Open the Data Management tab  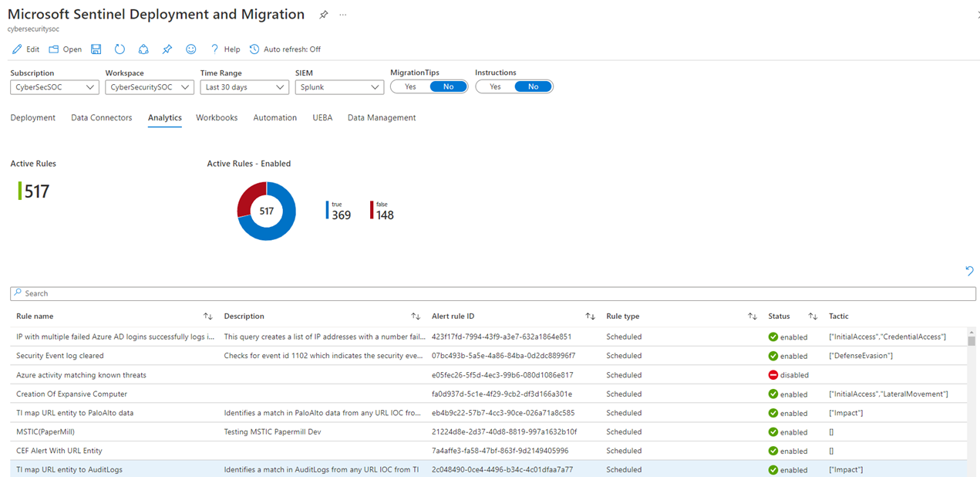382,118
